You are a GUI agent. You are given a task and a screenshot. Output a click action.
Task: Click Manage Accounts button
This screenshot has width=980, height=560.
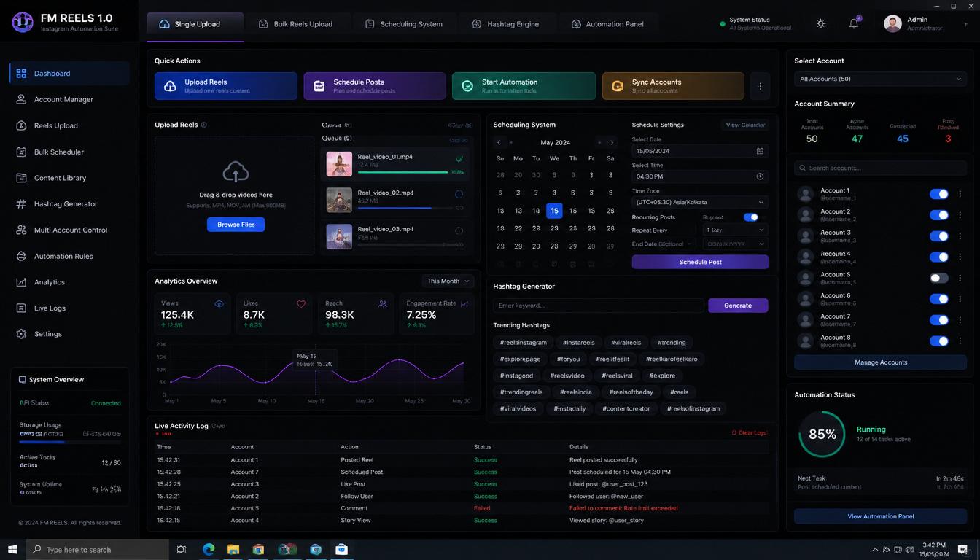[x=880, y=362]
